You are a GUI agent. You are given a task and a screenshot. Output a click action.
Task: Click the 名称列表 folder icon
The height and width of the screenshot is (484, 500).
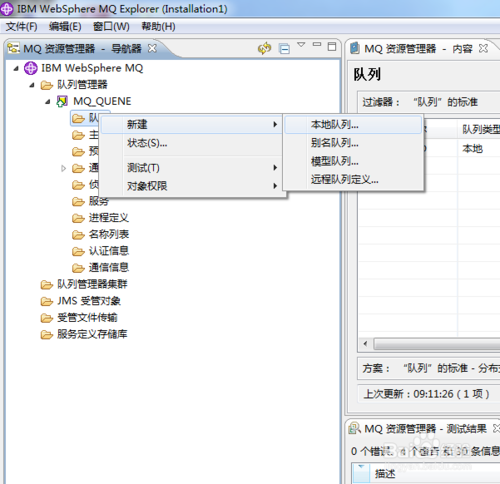pos(78,235)
